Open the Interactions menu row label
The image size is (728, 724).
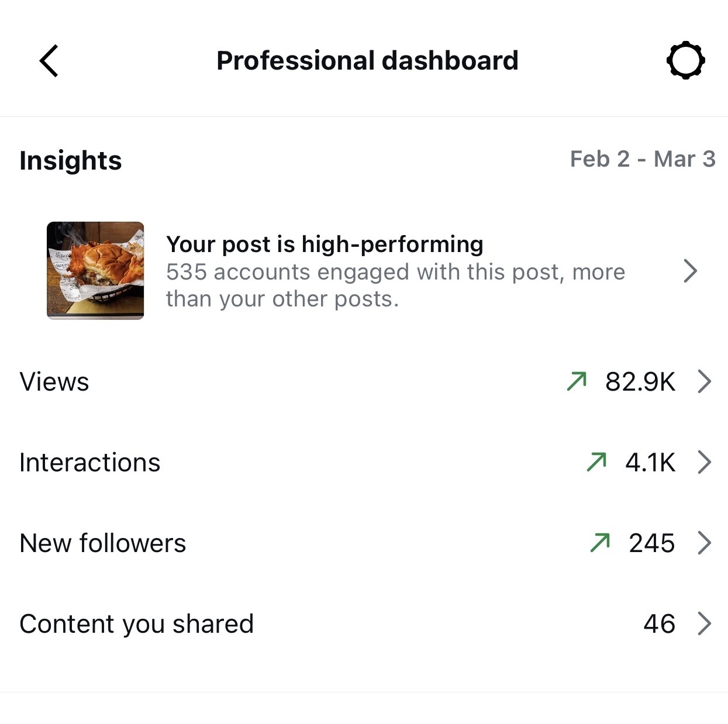click(x=89, y=463)
